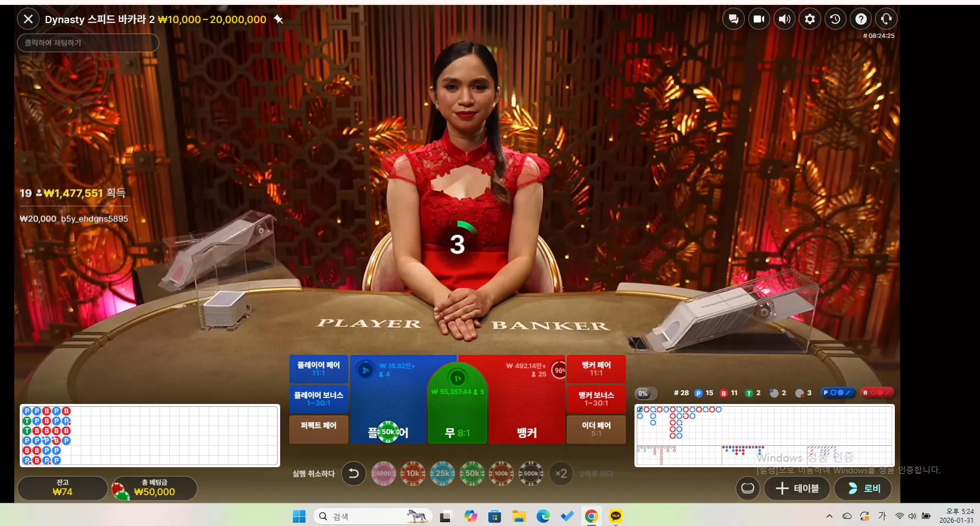Viewport: 980px width, 526px height.
Task: Click the Windows taskbar search box
Action: tap(372, 516)
